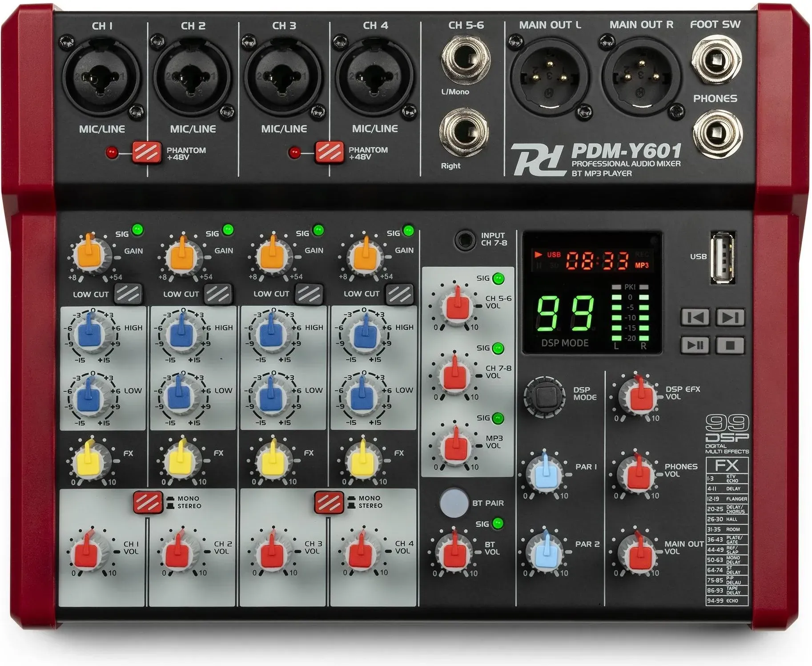Toggle the CH 1 Low Cut switch
The height and width of the screenshot is (666, 812).
click(129, 294)
